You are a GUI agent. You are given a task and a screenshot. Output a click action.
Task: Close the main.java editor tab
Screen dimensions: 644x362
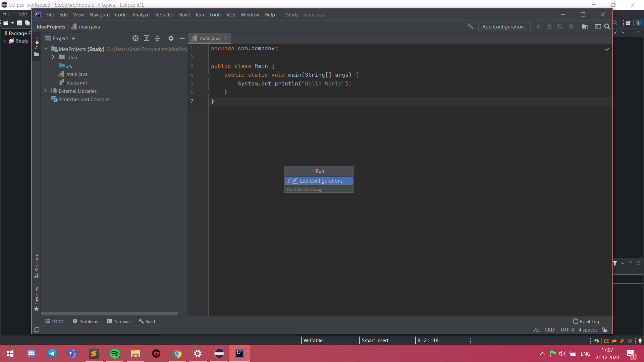(x=226, y=38)
